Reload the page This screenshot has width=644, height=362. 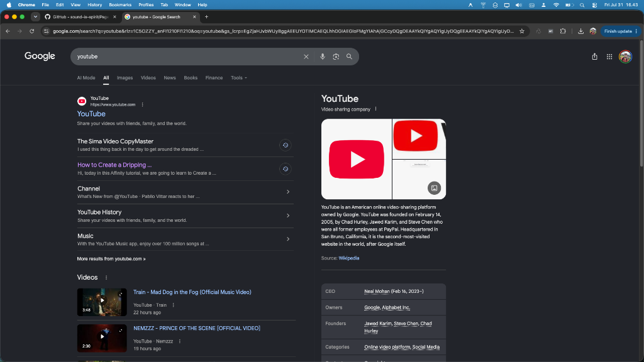pos(31,31)
